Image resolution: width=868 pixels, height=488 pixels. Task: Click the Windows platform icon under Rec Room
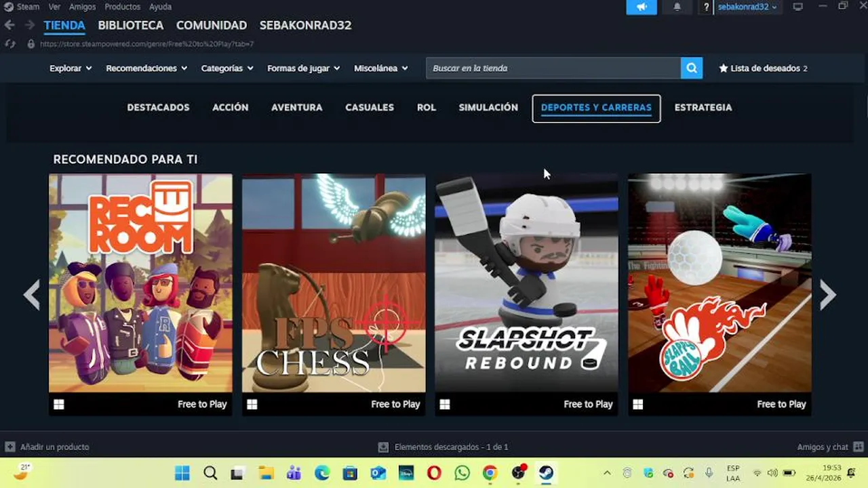point(59,404)
